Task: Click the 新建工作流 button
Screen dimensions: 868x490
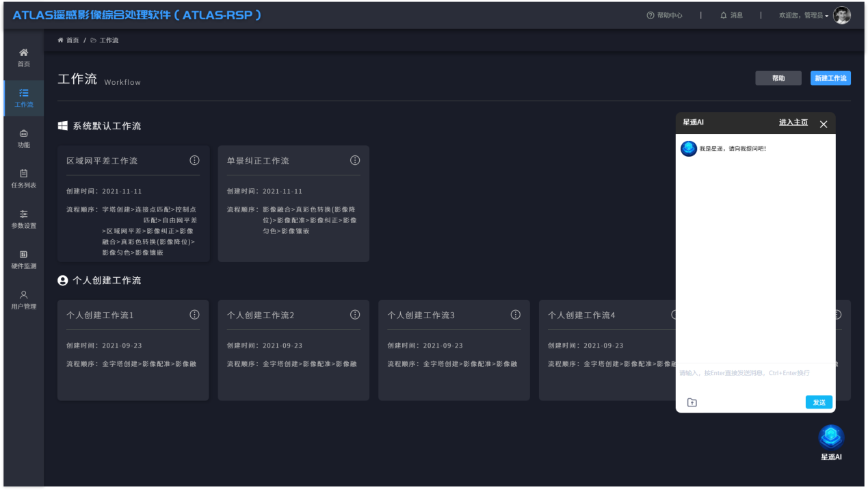Action: (830, 78)
